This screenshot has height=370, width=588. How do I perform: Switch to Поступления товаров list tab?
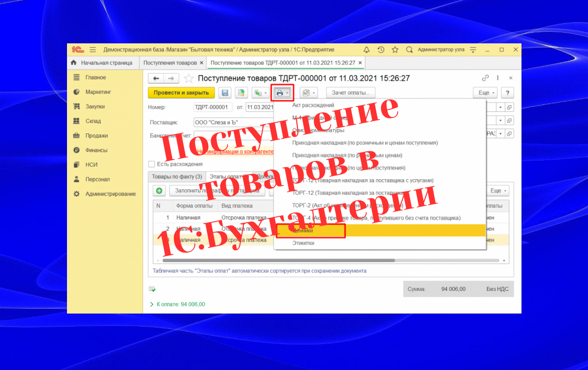coord(170,63)
